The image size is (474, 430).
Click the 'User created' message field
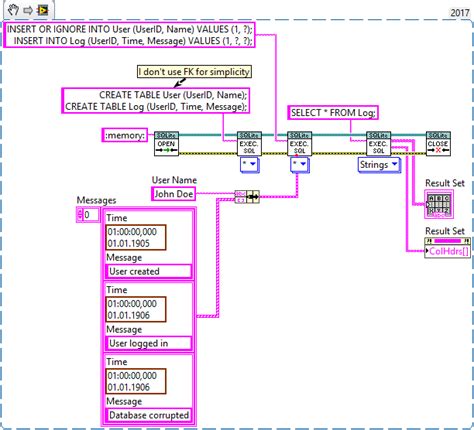pyautogui.click(x=149, y=271)
